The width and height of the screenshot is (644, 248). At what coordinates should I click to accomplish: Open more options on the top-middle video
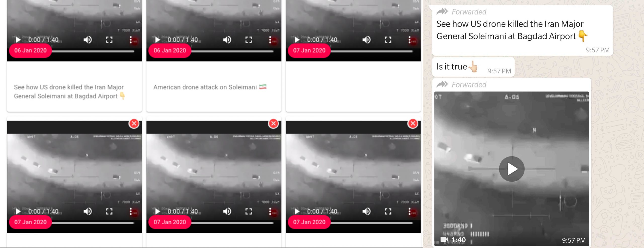click(270, 40)
